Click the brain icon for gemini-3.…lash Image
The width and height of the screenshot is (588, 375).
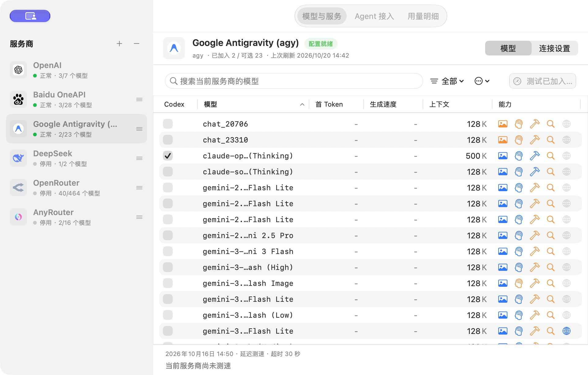point(518,283)
